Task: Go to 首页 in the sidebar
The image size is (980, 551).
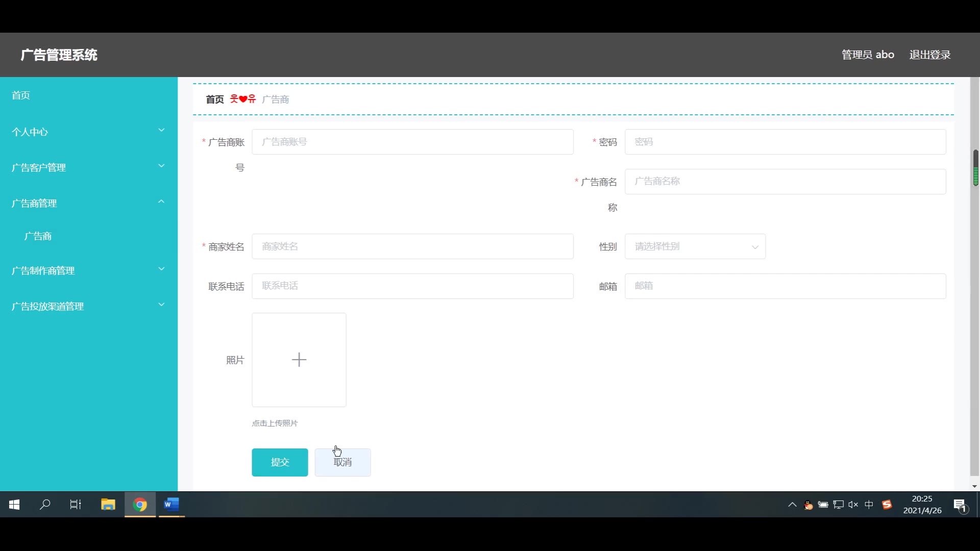Action: point(21,95)
